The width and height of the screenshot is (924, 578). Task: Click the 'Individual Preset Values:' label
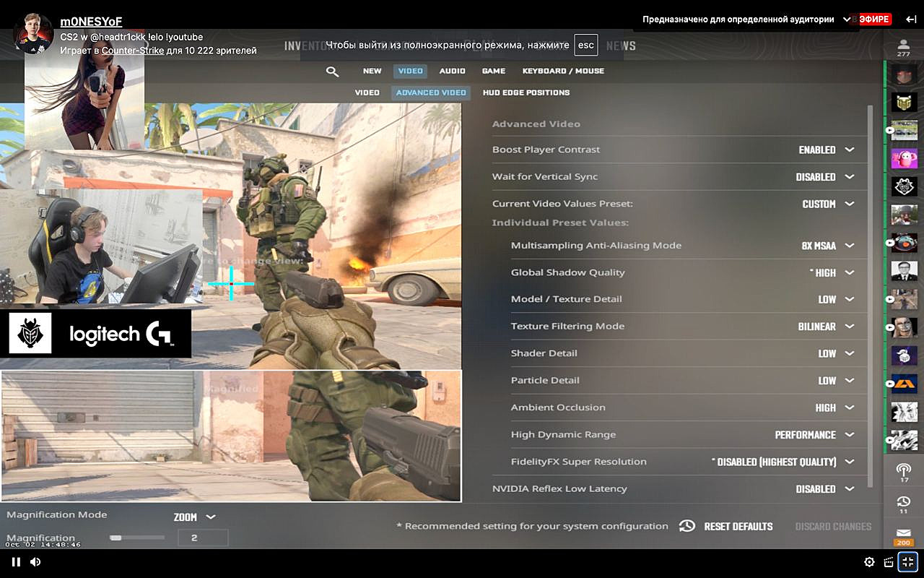tap(560, 223)
